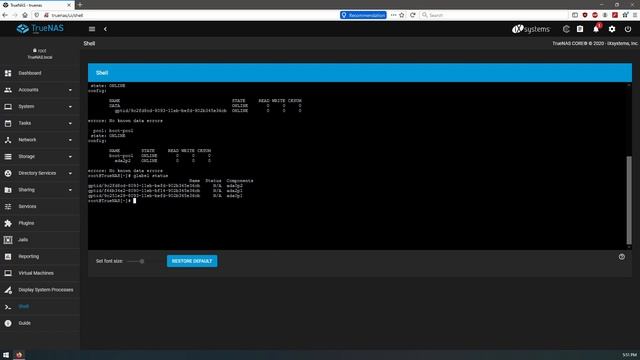Click the TrueNAS logo
Screen dimensions: 640x360
coord(40,29)
